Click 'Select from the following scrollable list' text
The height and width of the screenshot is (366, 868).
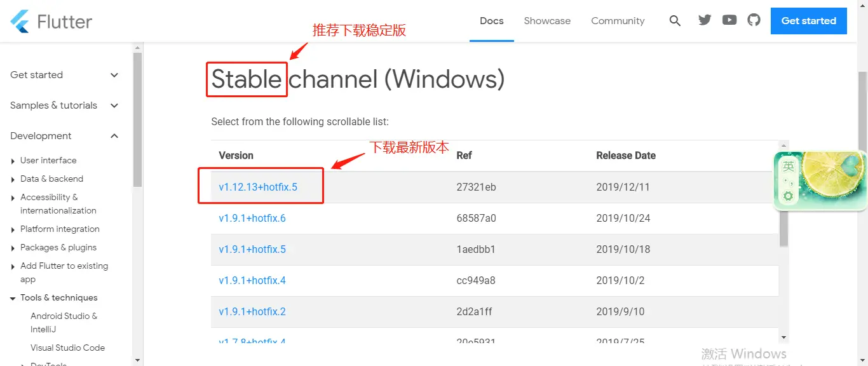pyautogui.click(x=300, y=122)
